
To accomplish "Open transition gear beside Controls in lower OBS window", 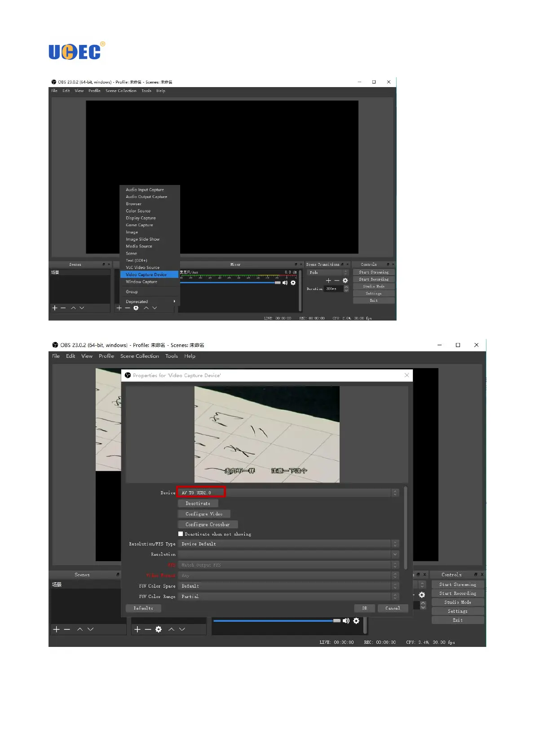I will tap(422, 595).
